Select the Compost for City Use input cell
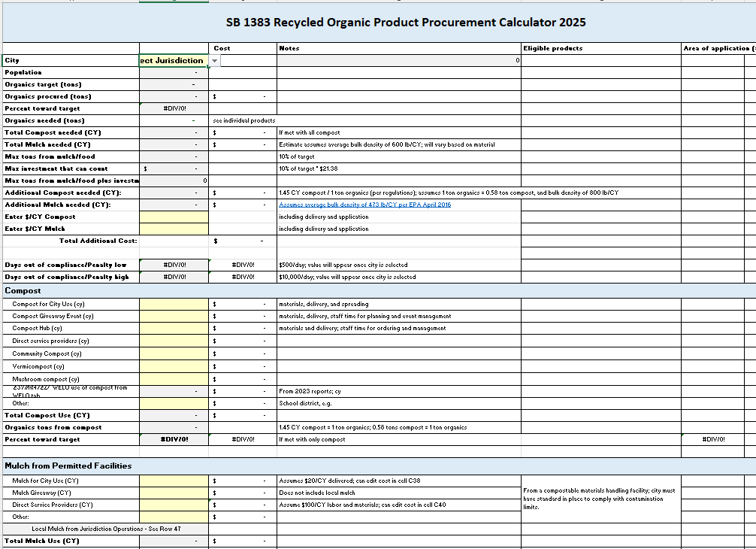756x549 pixels. click(x=173, y=304)
